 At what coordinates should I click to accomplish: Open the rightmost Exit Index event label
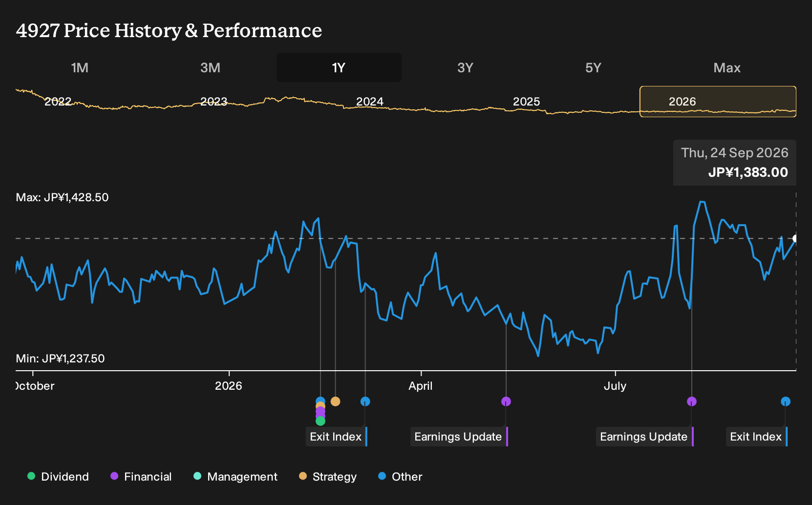pos(757,437)
